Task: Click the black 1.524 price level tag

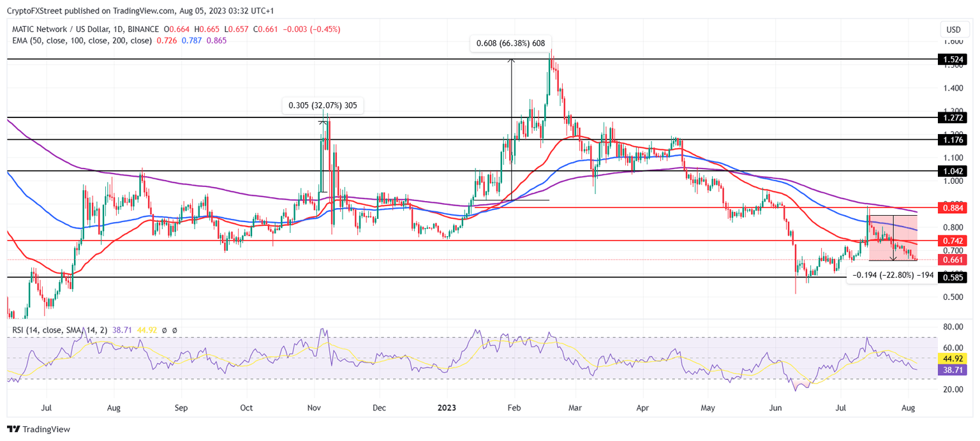Action: click(x=953, y=59)
